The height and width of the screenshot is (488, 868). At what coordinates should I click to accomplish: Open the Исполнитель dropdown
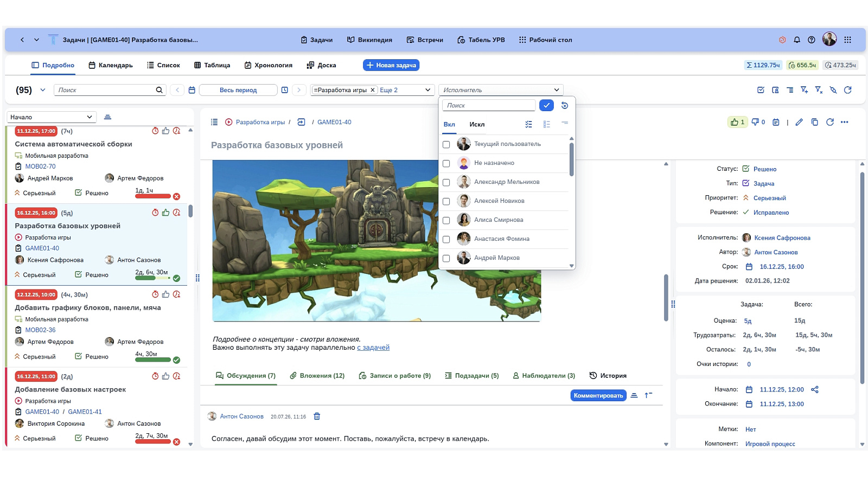[501, 90]
